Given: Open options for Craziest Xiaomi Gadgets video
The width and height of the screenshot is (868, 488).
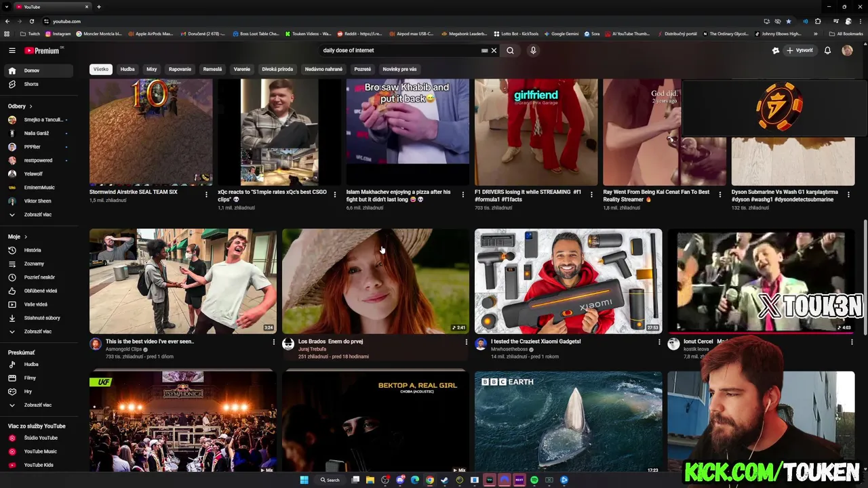Looking at the screenshot, I should [x=659, y=342].
